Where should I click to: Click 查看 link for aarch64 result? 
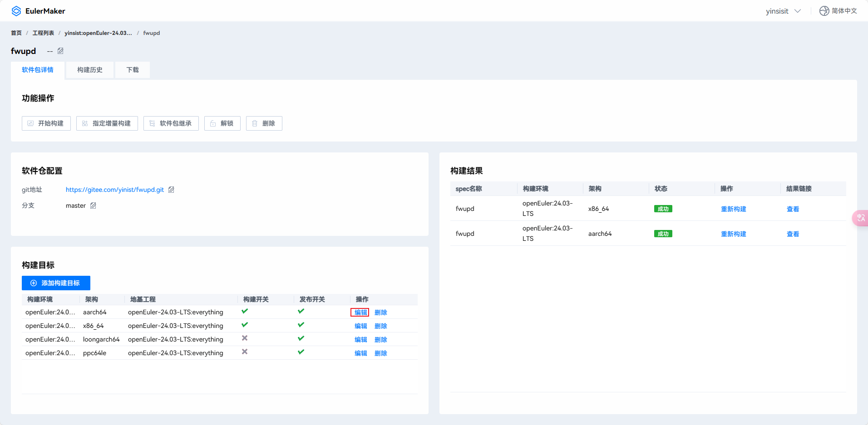coord(793,234)
